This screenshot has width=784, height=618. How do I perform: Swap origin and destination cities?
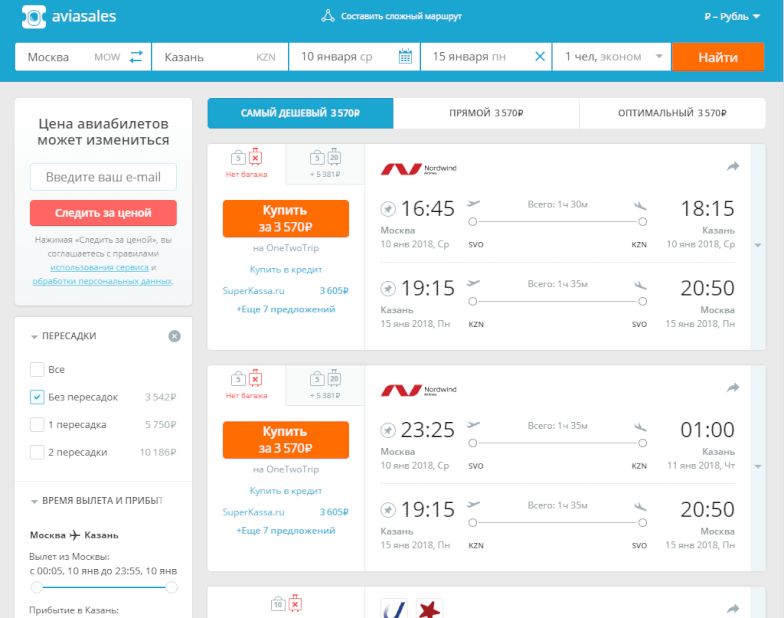tap(136, 57)
